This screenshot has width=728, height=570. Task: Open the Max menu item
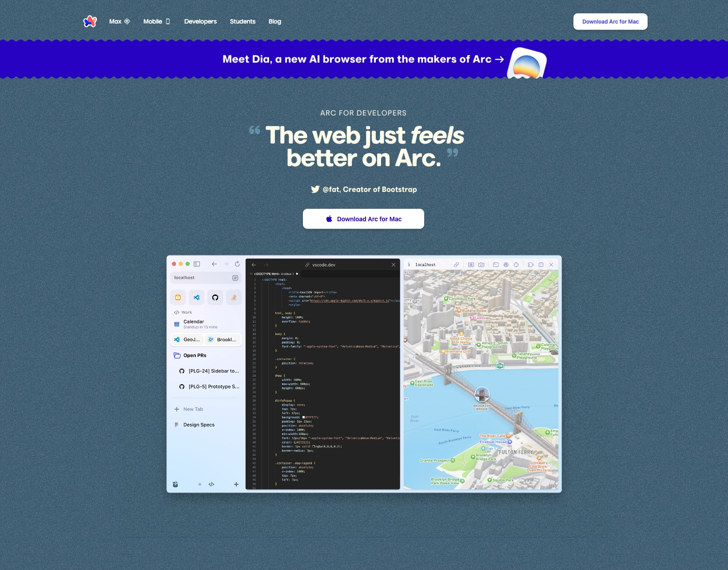119,21
